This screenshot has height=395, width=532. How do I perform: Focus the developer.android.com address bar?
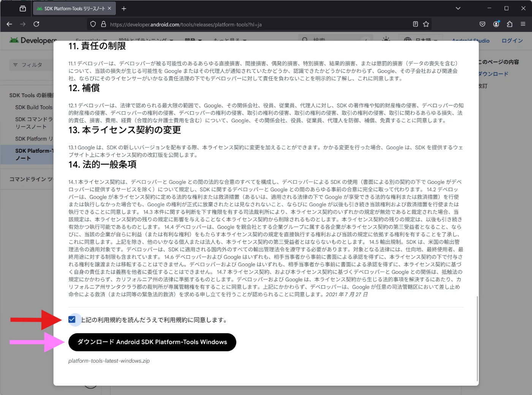(x=258, y=24)
